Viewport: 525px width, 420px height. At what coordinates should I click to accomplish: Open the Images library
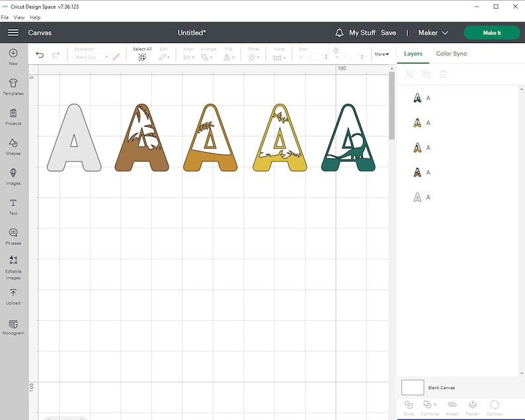(13, 177)
